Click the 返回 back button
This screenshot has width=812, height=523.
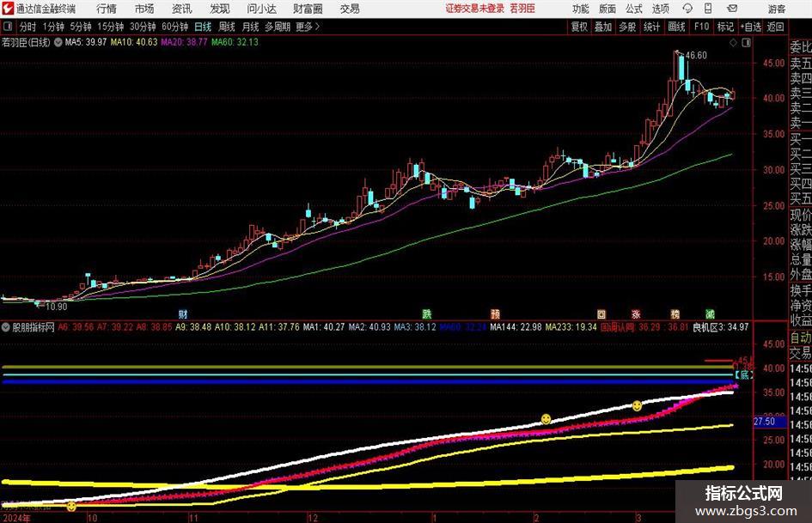[x=775, y=27]
